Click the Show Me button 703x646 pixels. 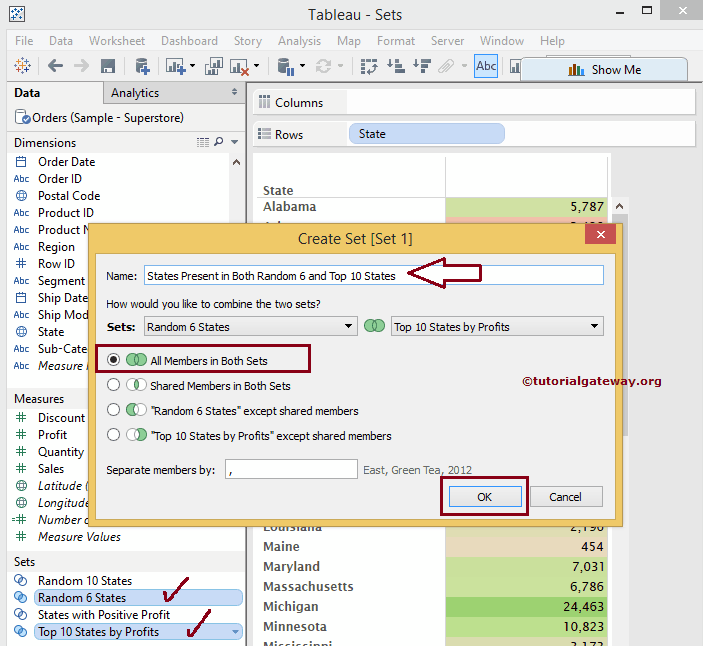[604, 70]
